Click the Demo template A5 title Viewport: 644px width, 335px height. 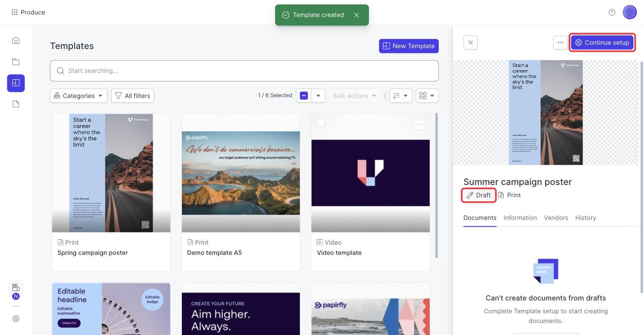click(215, 253)
